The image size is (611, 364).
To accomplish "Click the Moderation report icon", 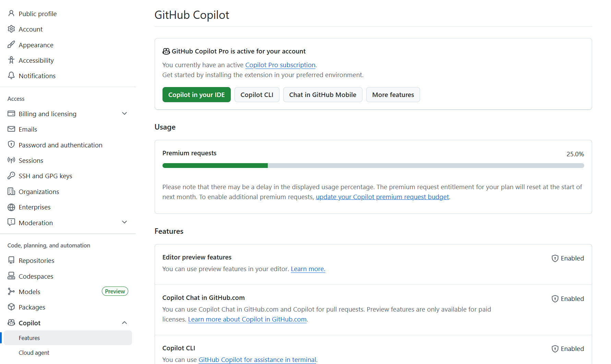I will (11, 222).
